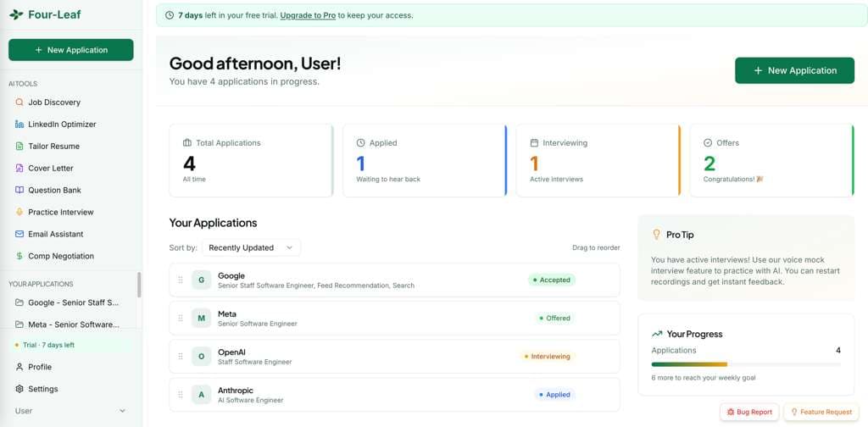Click the Comp Negotiation dollar icon
The image size is (868, 427).
tap(19, 256)
